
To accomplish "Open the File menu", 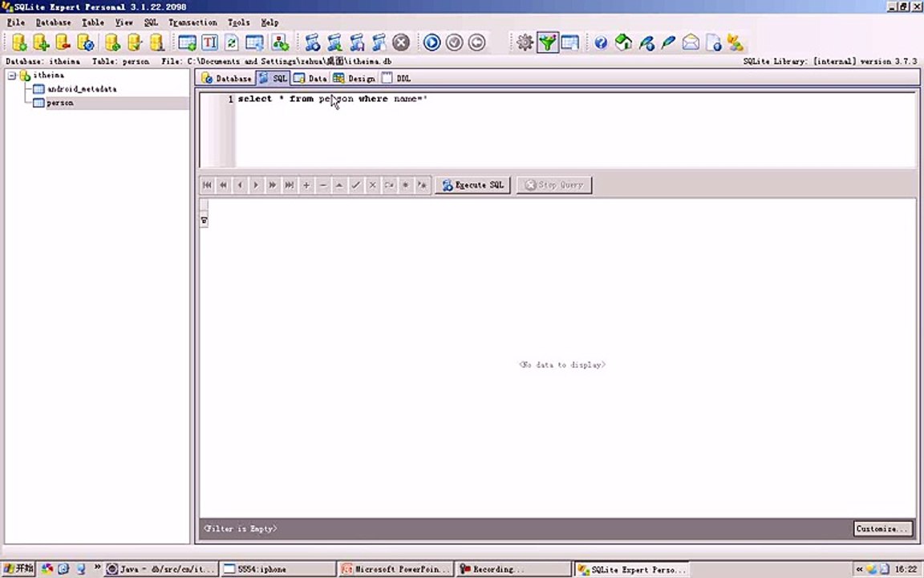I will click(16, 22).
